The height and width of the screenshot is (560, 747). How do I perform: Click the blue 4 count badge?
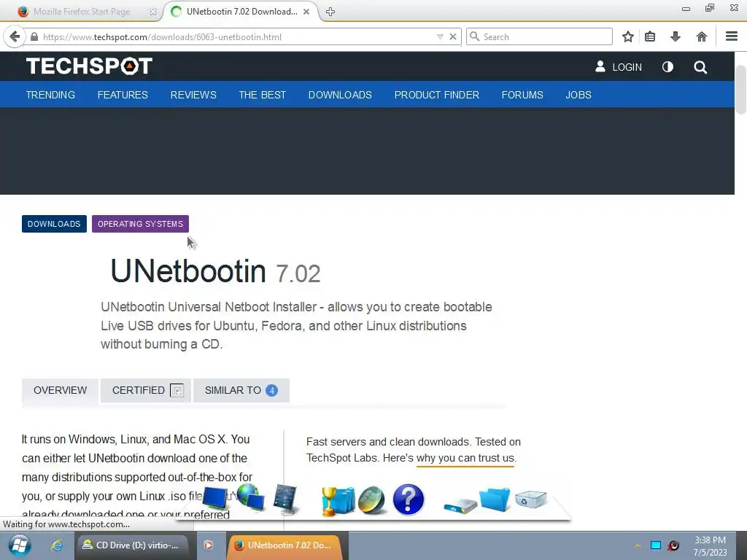coord(271,391)
